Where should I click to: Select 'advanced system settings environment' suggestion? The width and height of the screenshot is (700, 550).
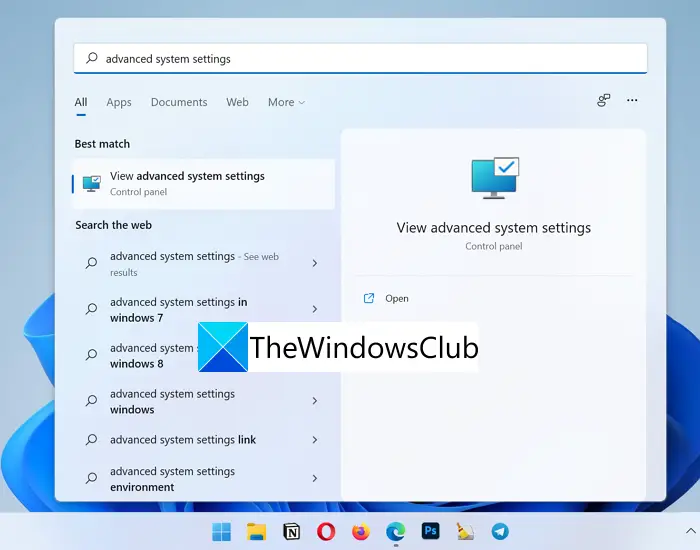(x=204, y=479)
